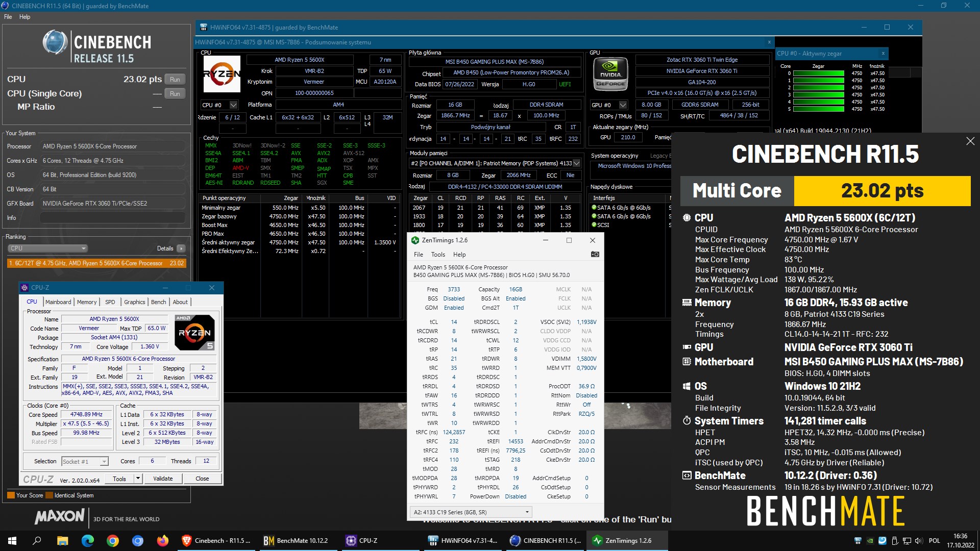The image size is (980, 551).
Task: Open blue Chromium icon on taskbar
Action: (x=137, y=541)
